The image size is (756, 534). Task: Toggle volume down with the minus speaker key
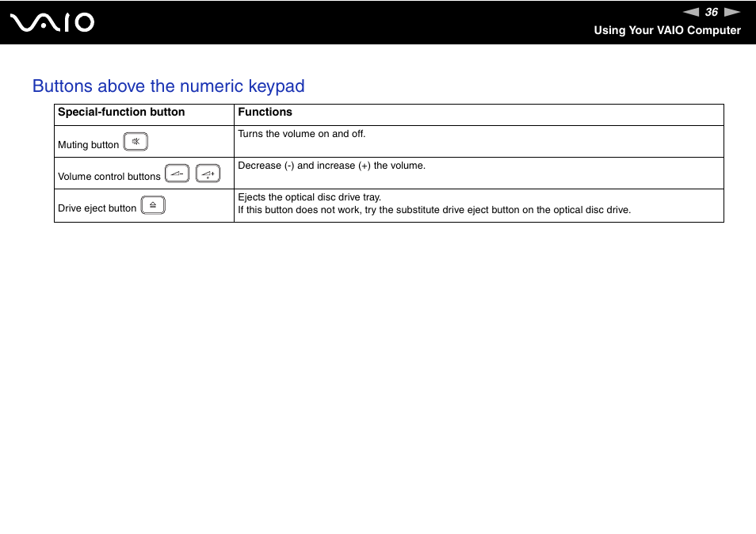[x=178, y=173]
